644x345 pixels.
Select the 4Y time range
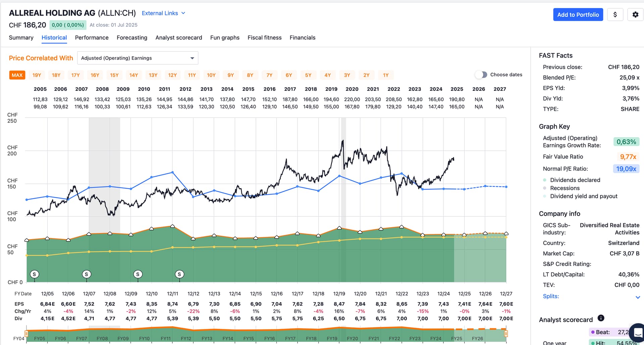[x=328, y=75]
